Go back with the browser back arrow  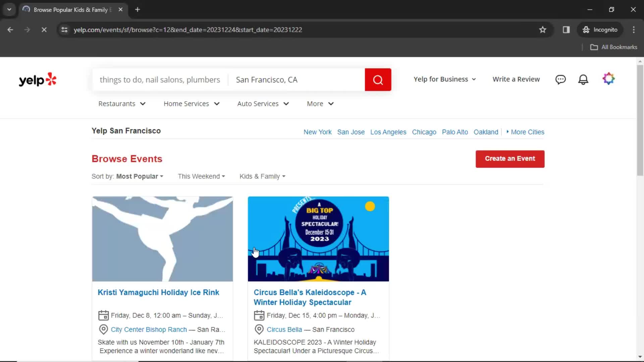(10, 29)
